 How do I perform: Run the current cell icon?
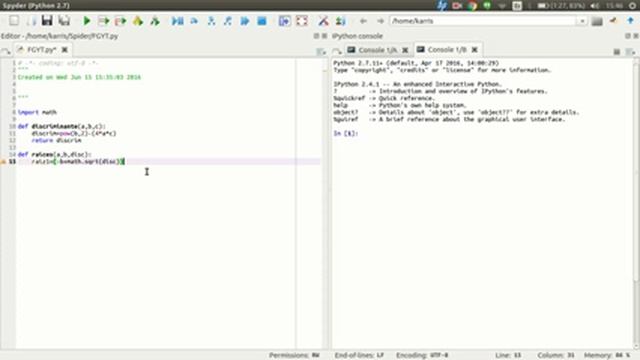point(104,20)
